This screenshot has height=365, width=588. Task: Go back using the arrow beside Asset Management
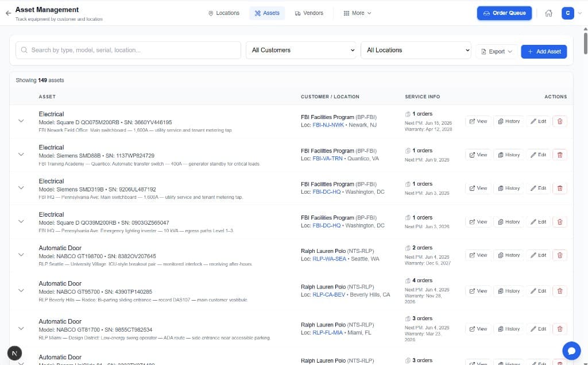click(x=8, y=13)
